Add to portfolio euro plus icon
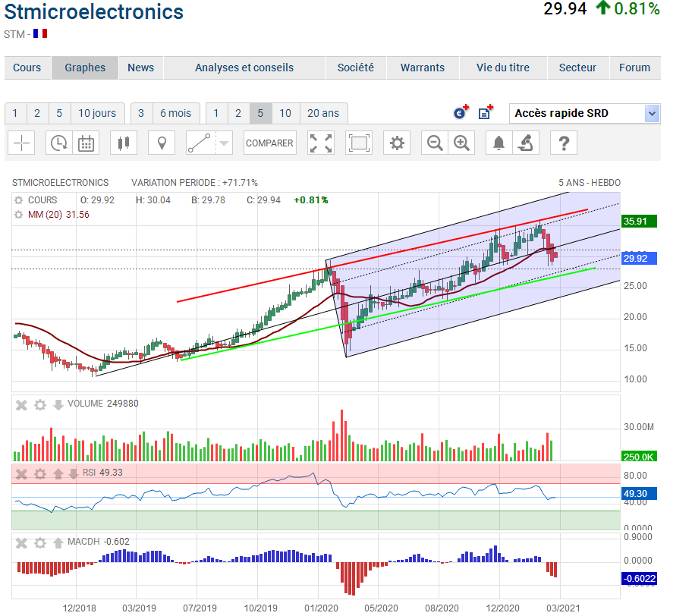692x616 pixels. point(461,112)
